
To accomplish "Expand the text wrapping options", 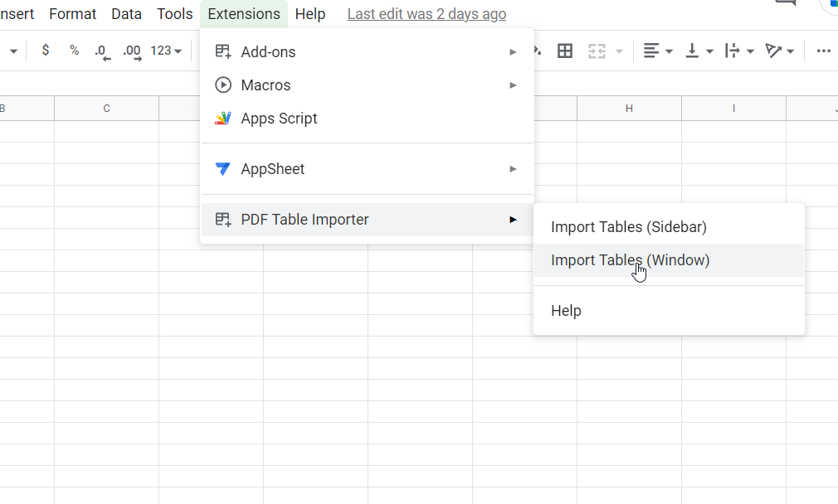I will point(738,51).
